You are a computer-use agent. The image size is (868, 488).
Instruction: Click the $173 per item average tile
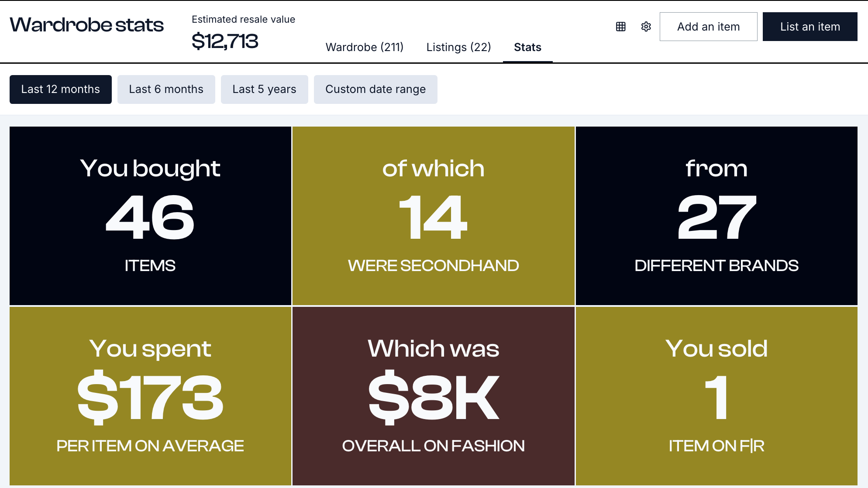coord(150,396)
